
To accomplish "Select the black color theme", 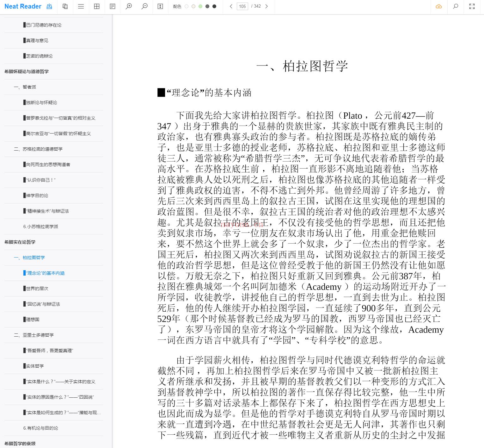I will [214, 6].
